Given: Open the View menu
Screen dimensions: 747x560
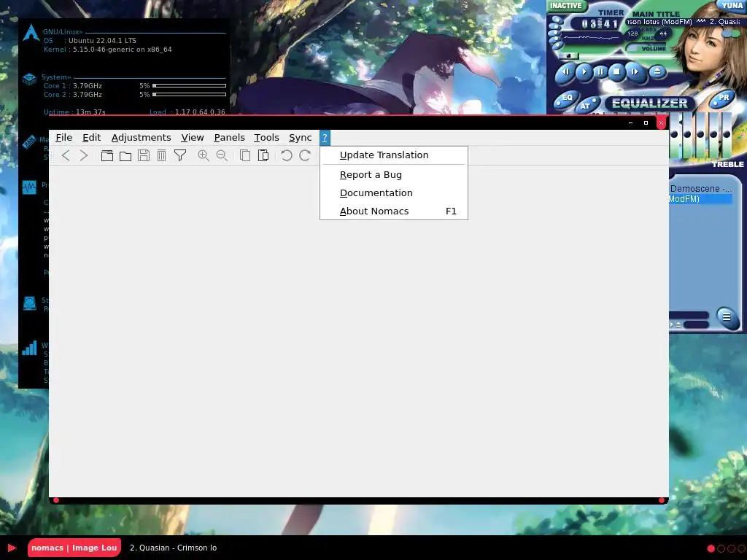Looking at the screenshot, I should click(x=193, y=138).
